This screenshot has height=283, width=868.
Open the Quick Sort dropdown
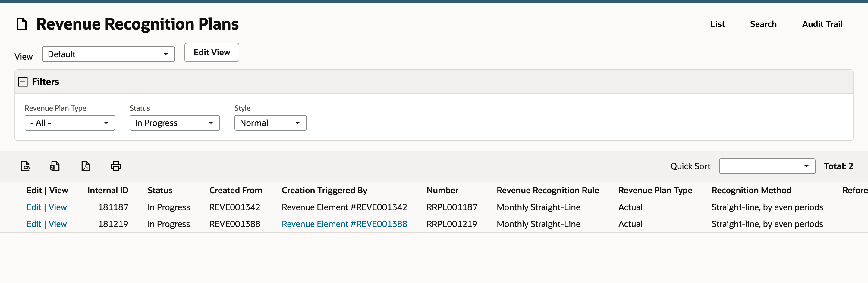(767, 166)
